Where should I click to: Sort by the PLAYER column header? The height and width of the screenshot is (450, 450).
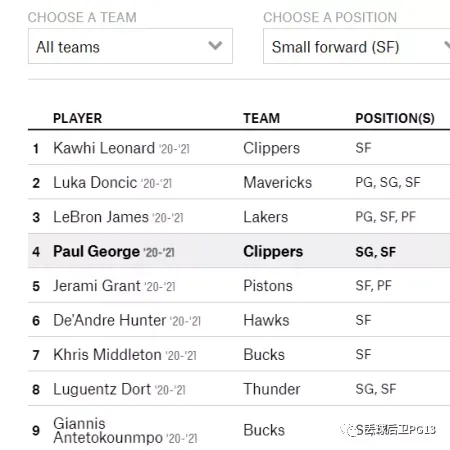point(77,118)
